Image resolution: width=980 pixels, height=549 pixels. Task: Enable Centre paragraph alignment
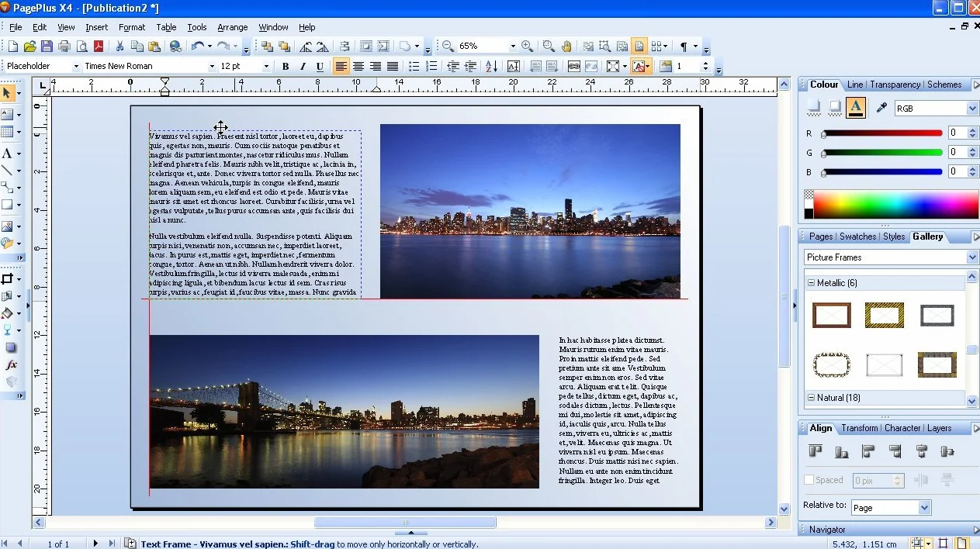(x=358, y=67)
